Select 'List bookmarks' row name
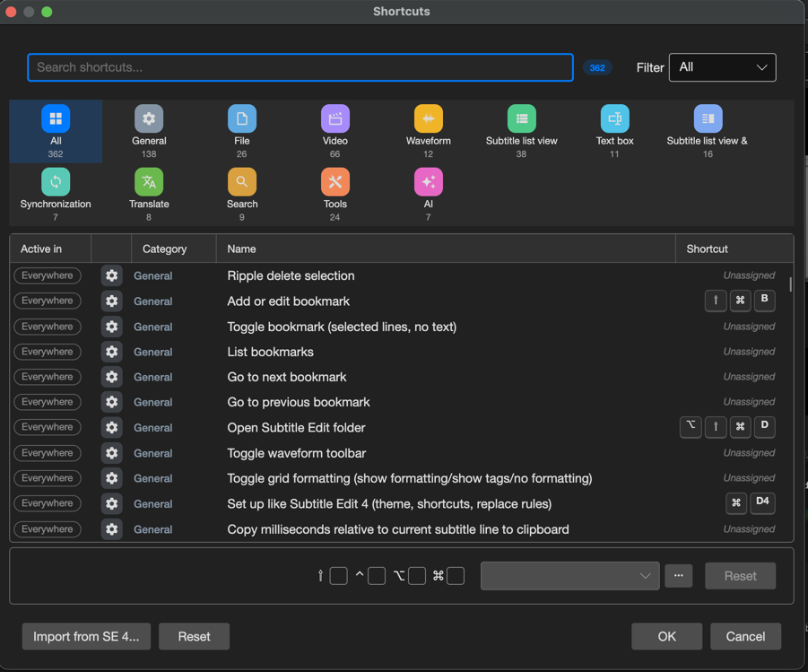Screen dimensions: 808x672 (x=271, y=352)
